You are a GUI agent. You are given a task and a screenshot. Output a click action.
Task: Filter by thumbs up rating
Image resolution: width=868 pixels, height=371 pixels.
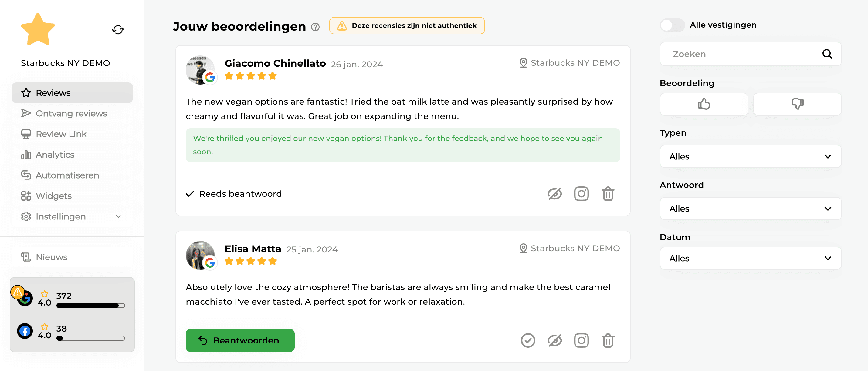click(x=704, y=104)
